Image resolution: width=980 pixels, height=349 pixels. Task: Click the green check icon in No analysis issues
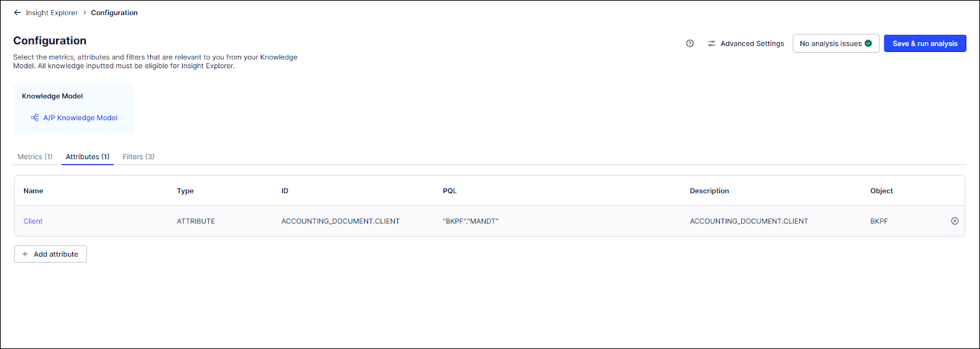pos(868,44)
